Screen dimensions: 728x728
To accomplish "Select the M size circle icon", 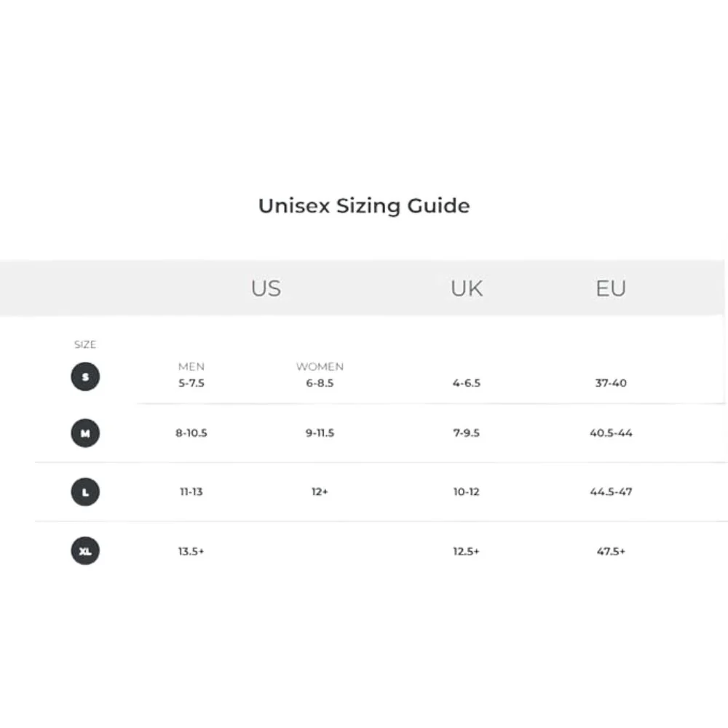I will [x=85, y=433].
